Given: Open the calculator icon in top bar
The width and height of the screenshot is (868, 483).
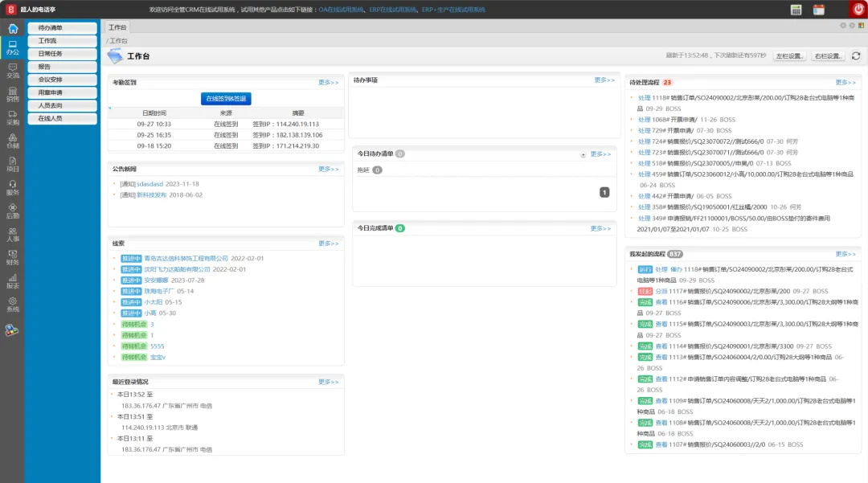Looking at the screenshot, I should coord(796,10).
